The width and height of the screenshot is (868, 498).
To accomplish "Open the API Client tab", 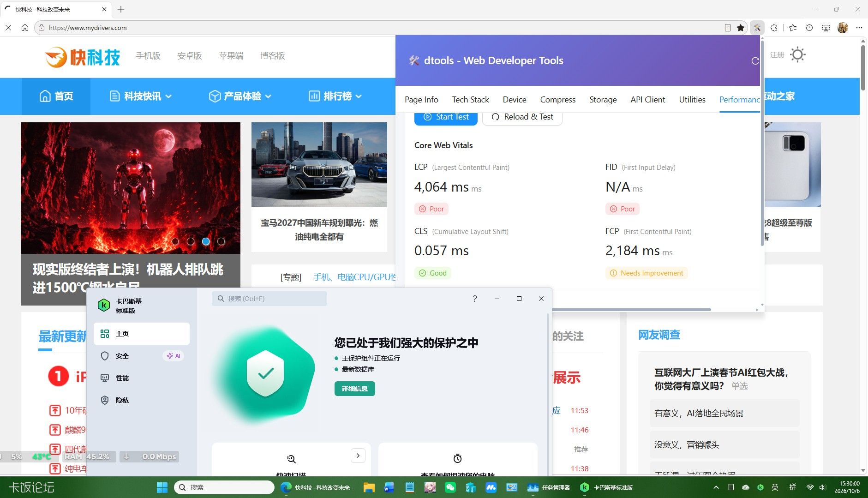I will 647,100.
